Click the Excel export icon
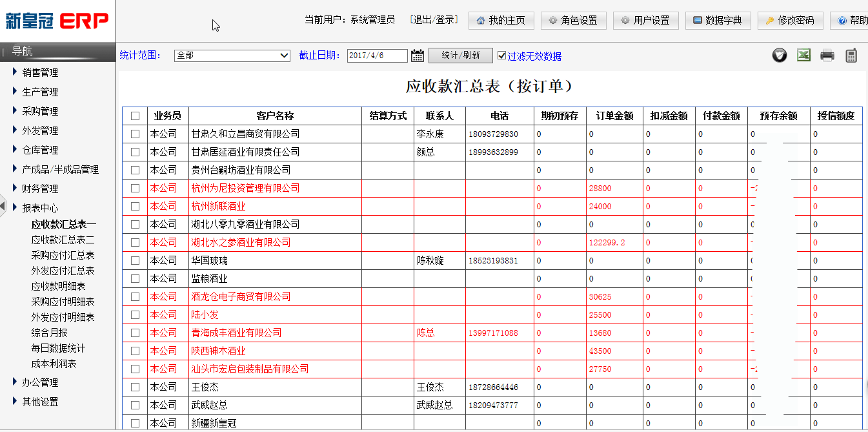This screenshot has width=868, height=432. 803,56
